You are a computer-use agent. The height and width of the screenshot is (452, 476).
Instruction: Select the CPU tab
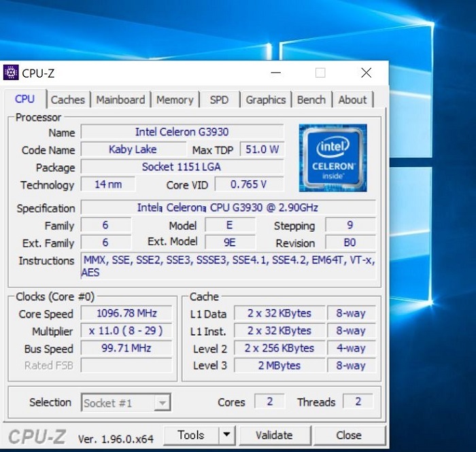[25, 99]
